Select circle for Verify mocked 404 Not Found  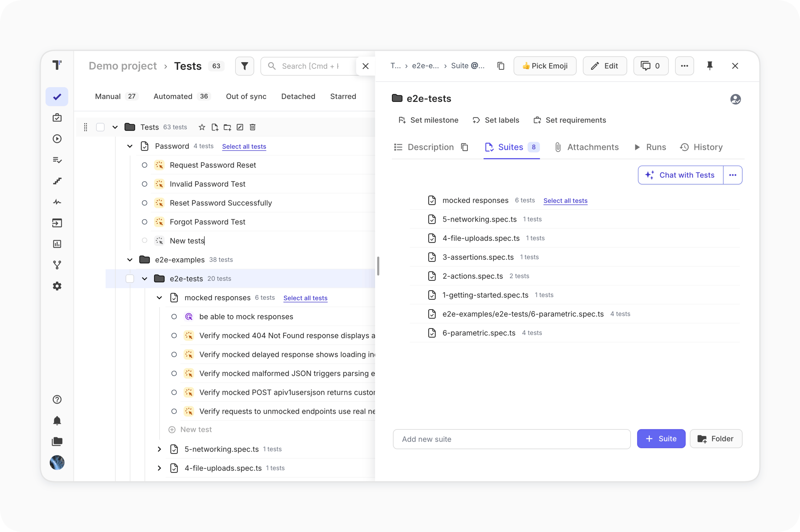(174, 336)
